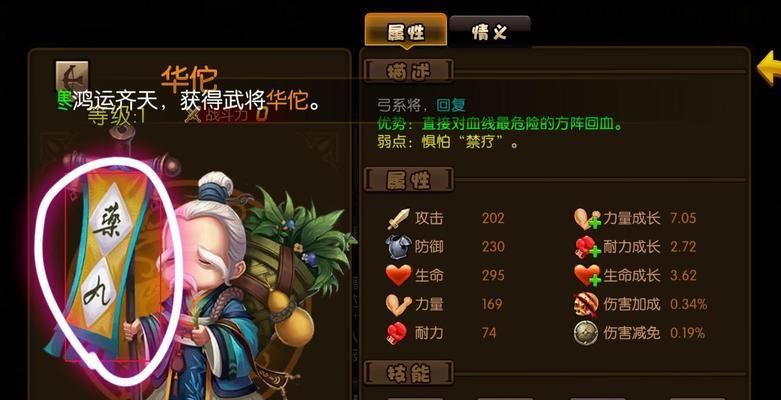Click the 描述 section header
The width and height of the screenshot is (781, 400).
click(408, 72)
